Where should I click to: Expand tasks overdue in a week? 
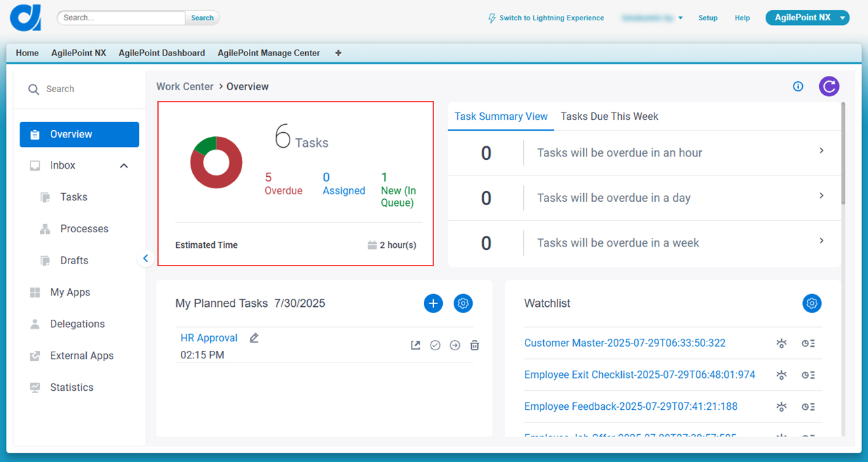click(x=821, y=240)
